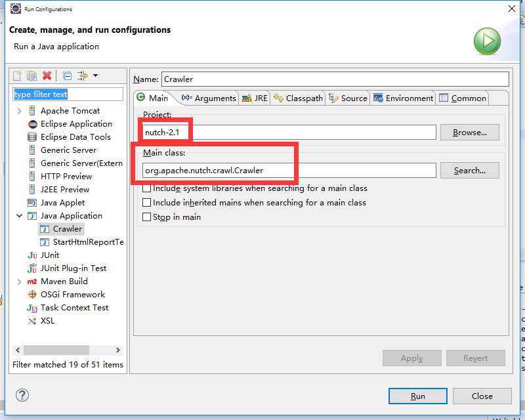Click the HTTP Preview icon
This screenshot has height=420, width=525.
[32, 176]
